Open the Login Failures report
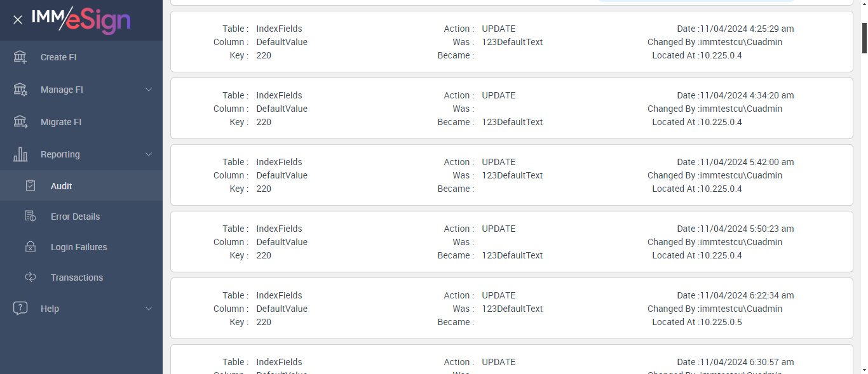 click(79, 247)
